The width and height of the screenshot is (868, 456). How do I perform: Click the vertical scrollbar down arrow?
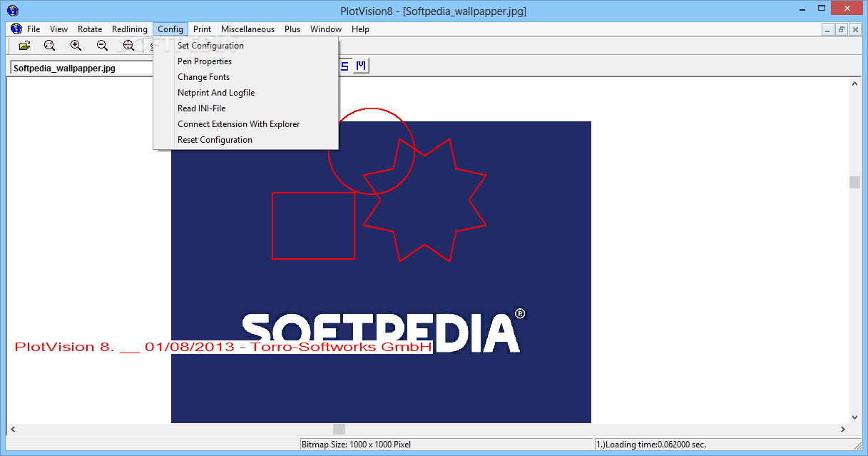(x=854, y=417)
